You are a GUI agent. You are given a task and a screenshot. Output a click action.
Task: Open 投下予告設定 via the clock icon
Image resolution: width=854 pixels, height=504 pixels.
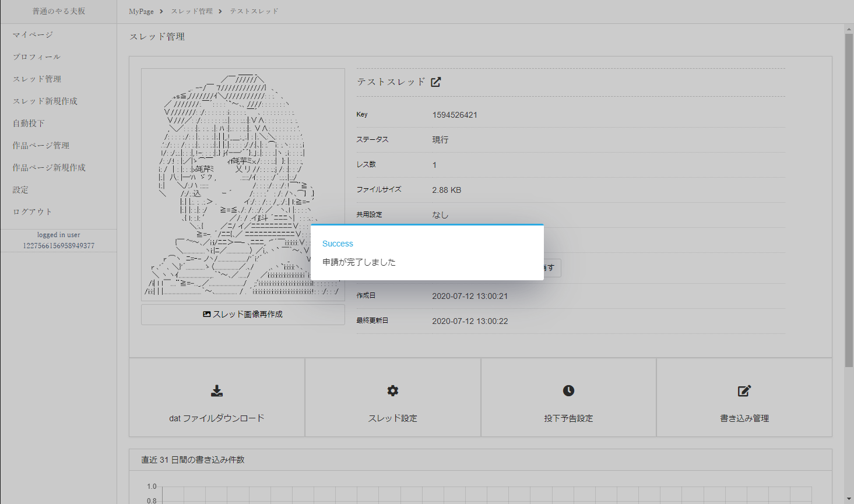[x=568, y=391]
